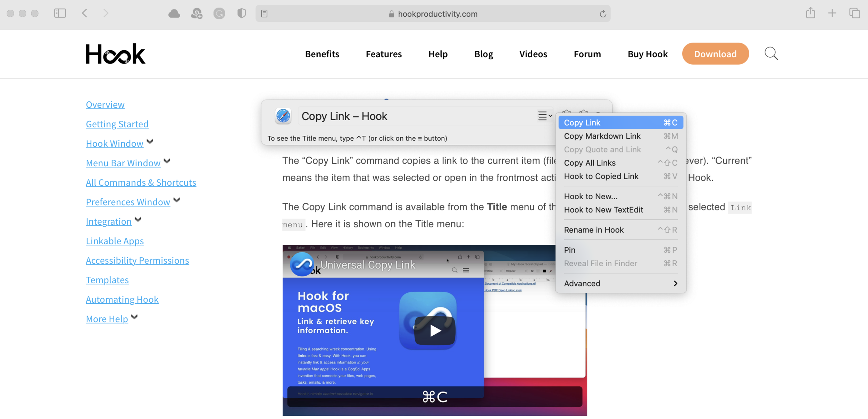Open All Commands & Shortcuts link
Screen dimensions: 868x419
(141, 182)
